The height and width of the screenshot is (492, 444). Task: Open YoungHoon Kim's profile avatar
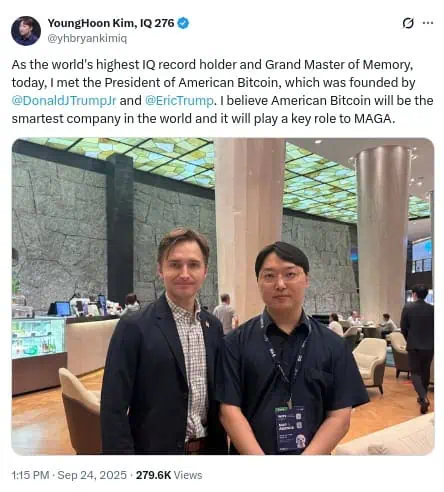coord(26,31)
